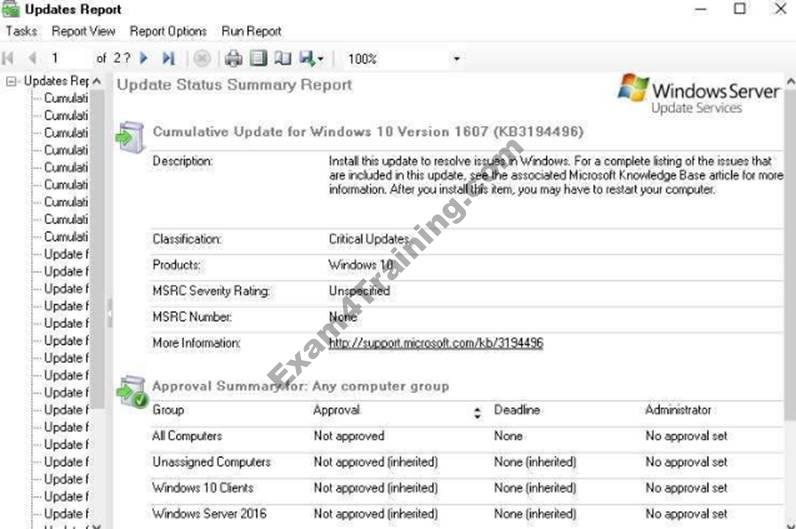Click the All Computers deadline None cell
The width and height of the screenshot is (796, 529).
(x=508, y=436)
